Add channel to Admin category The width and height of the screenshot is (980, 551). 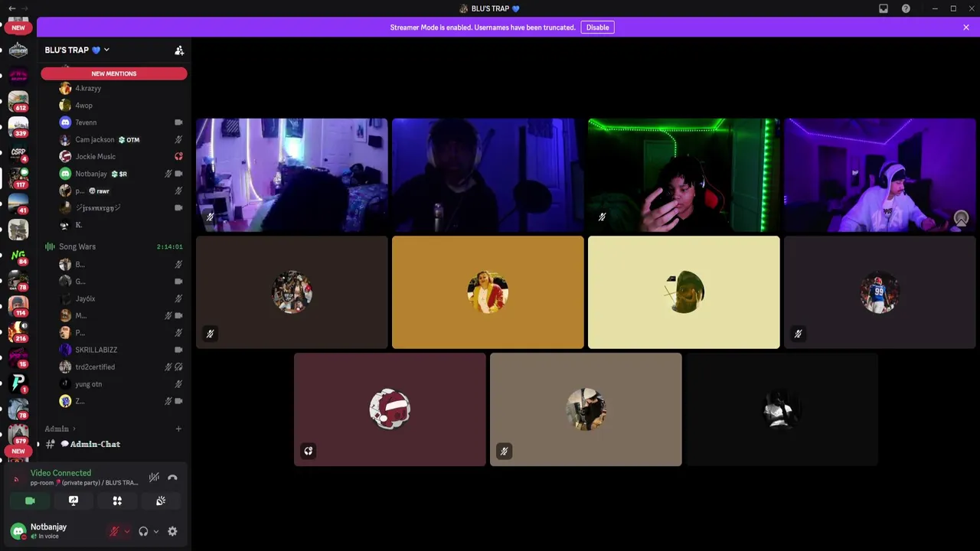click(x=178, y=429)
